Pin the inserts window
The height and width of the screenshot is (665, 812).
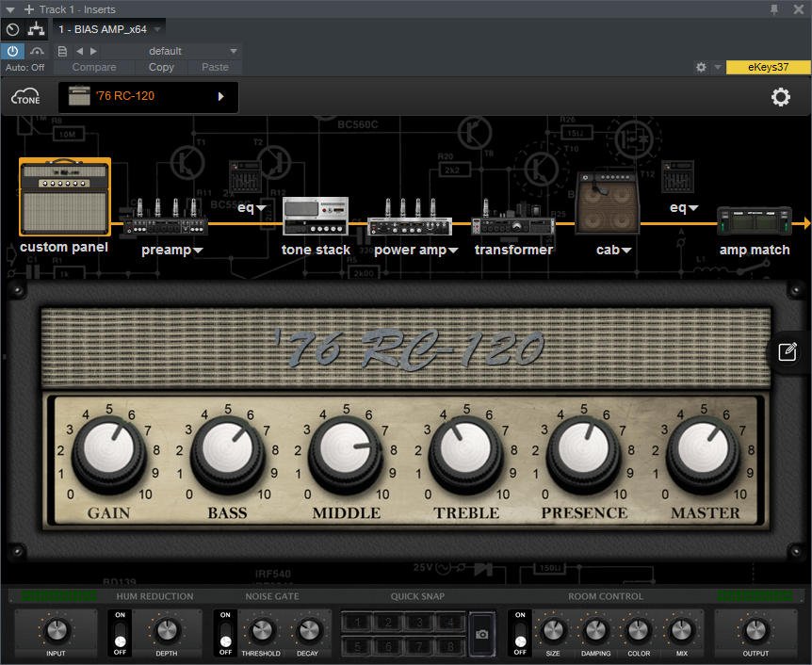click(x=774, y=8)
